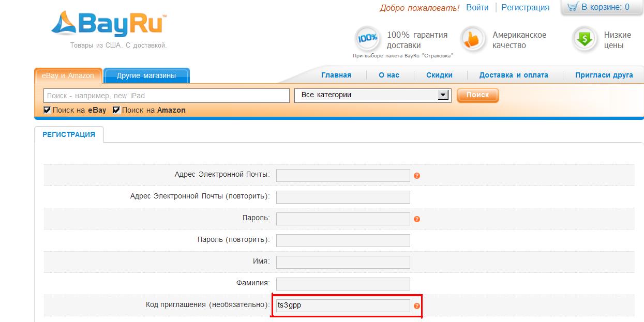This screenshot has height=322, width=644.
Task: Click help icon next to Пароль field
Action: (x=417, y=219)
